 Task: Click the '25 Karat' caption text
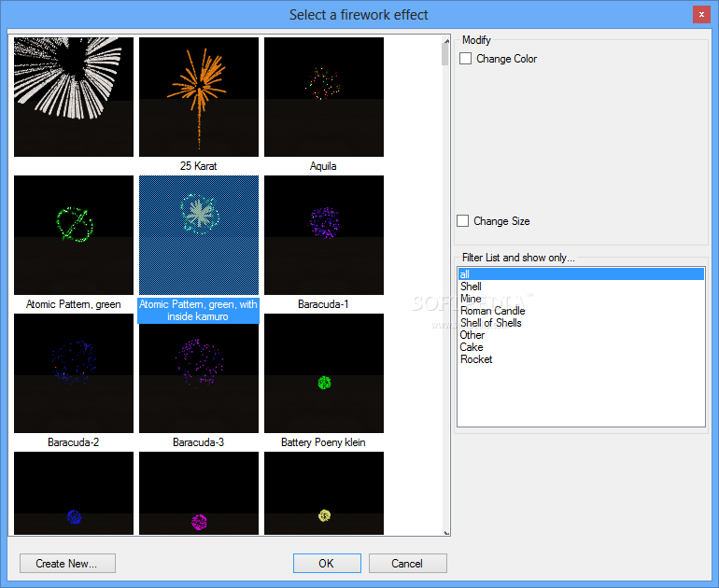[x=198, y=166]
